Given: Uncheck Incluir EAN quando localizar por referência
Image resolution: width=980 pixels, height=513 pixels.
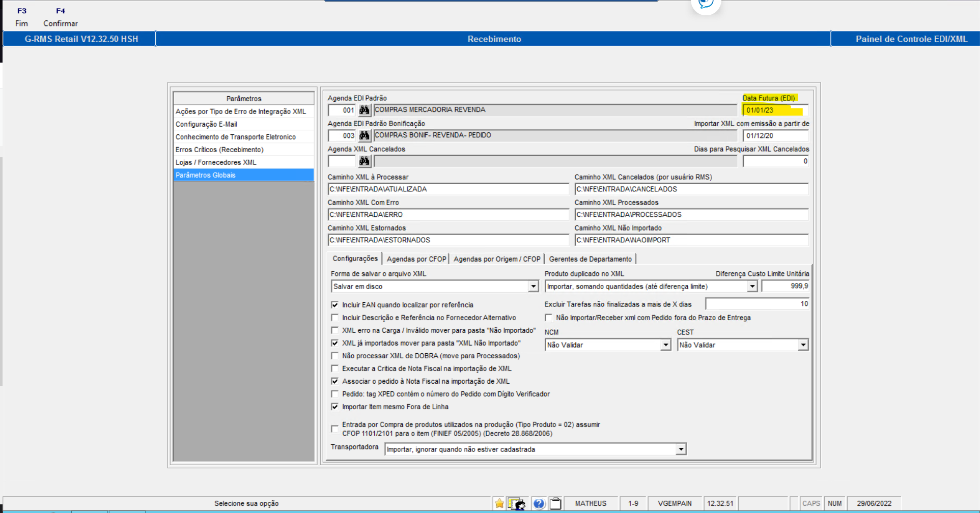Looking at the screenshot, I should tap(335, 304).
